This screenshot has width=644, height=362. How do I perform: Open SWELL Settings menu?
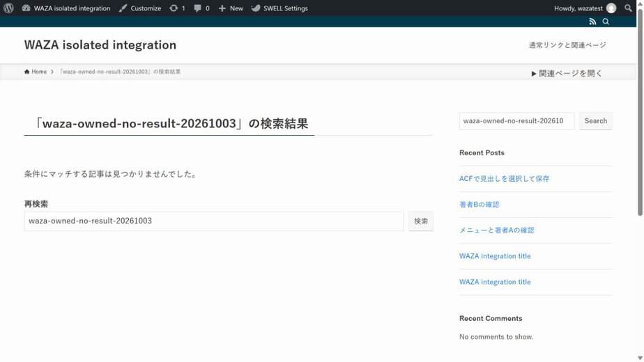point(279,8)
